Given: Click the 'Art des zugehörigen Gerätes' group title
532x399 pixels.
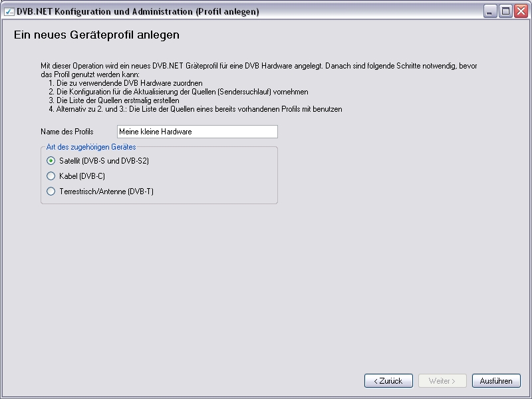Looking at the screenshot, I should tap(91, 147).
